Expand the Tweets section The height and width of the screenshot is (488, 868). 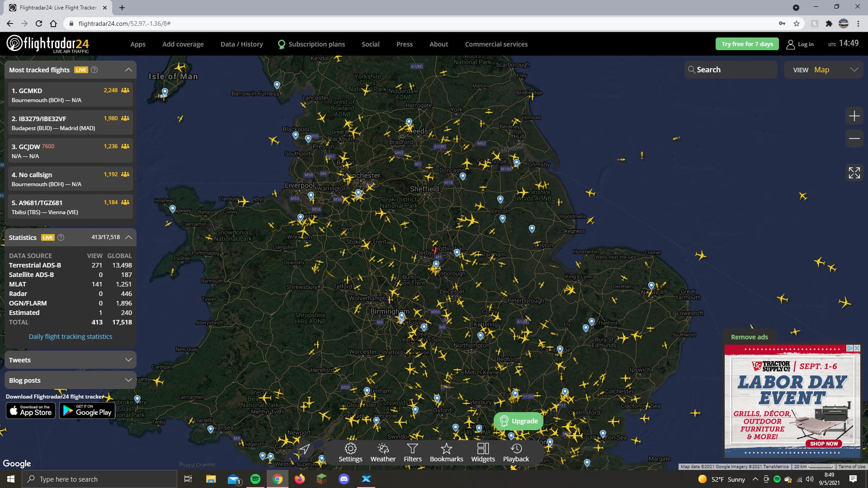(x=70, y=360)
